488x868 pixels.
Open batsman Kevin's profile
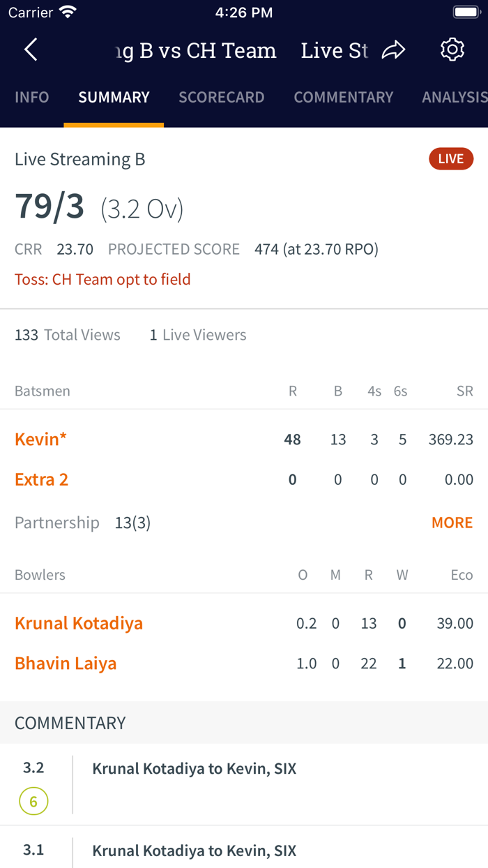[41, 440]
